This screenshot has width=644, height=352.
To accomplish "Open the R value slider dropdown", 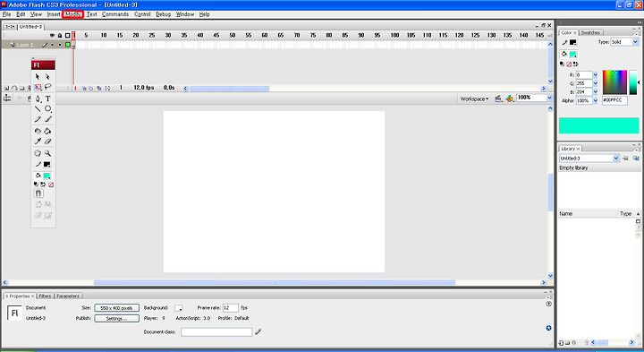I will point(595,75).
